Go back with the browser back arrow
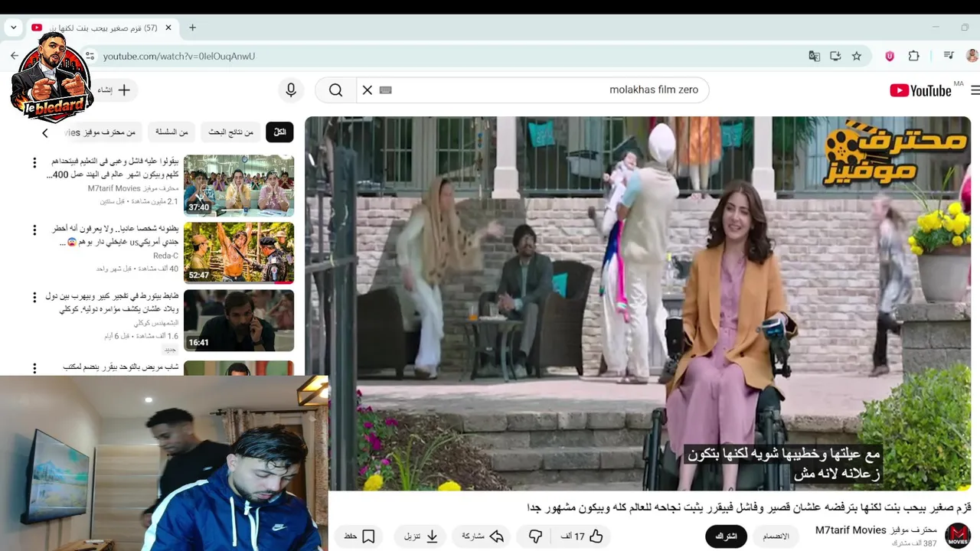Image resolution: width=980 pixels, height=551 pixels. [14, 56]
